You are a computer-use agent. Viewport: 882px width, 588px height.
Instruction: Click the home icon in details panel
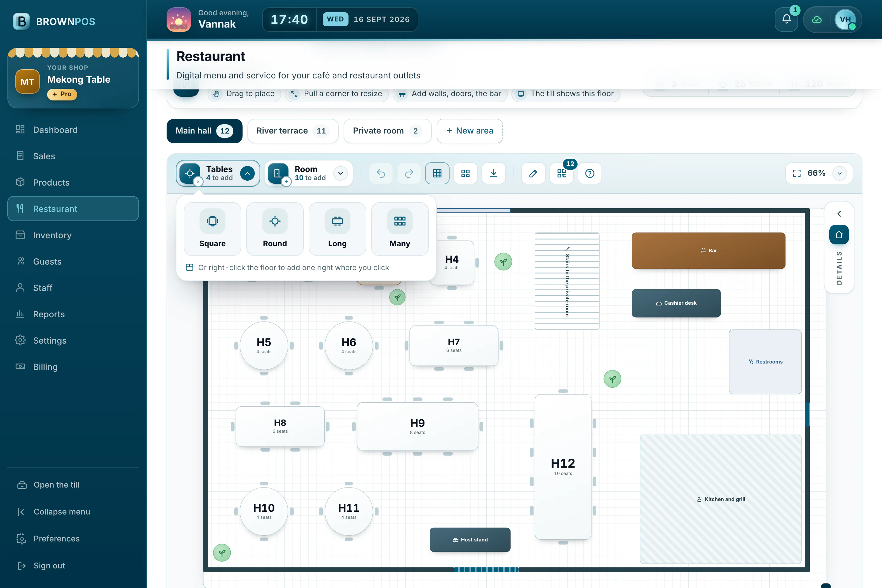[x=839, y=235]
